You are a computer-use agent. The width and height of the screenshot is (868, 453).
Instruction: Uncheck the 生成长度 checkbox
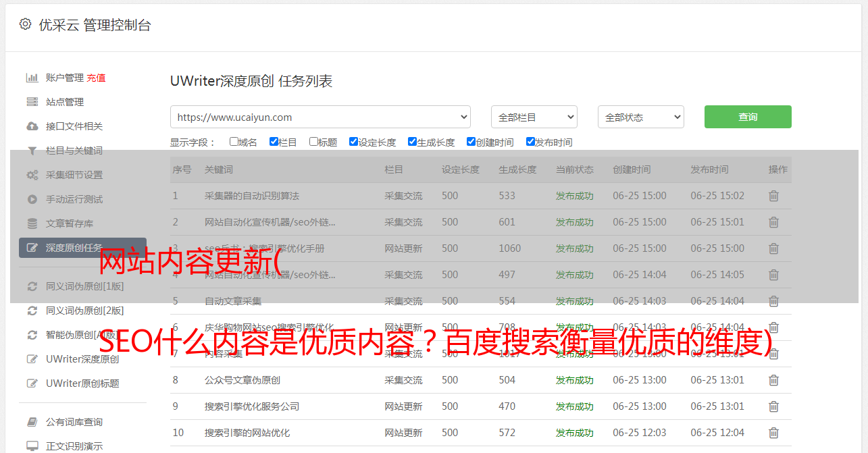412,142
